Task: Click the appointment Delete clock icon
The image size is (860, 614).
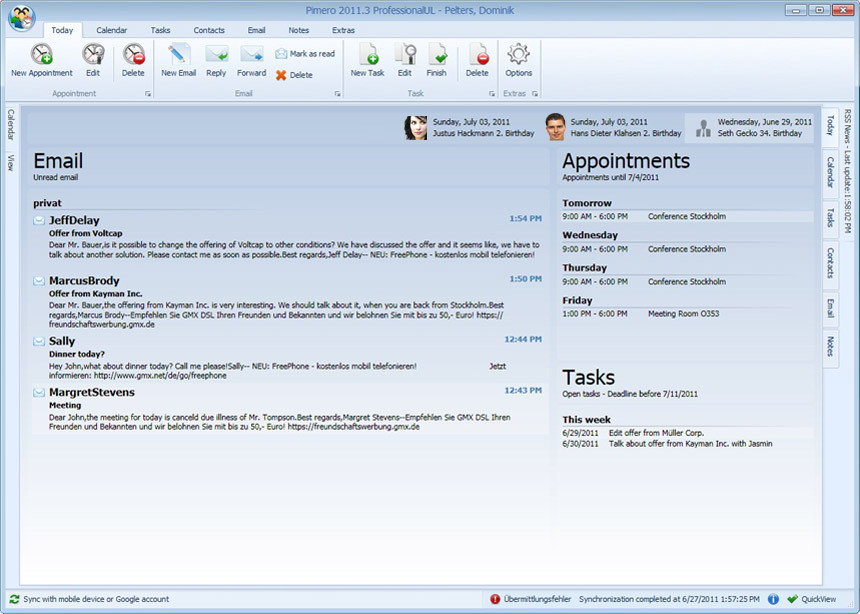Action: 133,54
